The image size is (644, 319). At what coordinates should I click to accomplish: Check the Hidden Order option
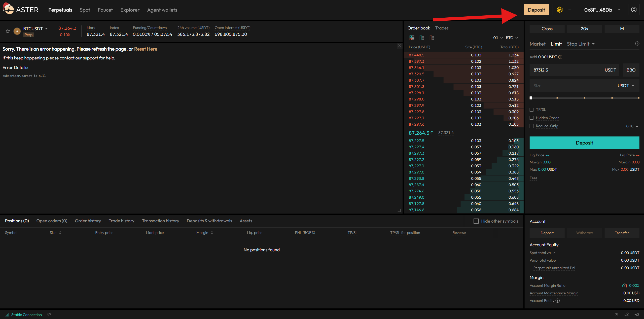pyautogui.click(x=531, y=118)
